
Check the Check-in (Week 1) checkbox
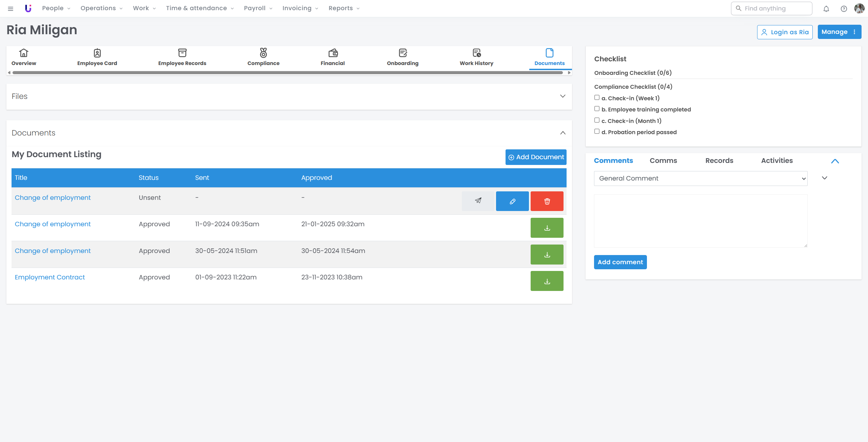point(597,98)
